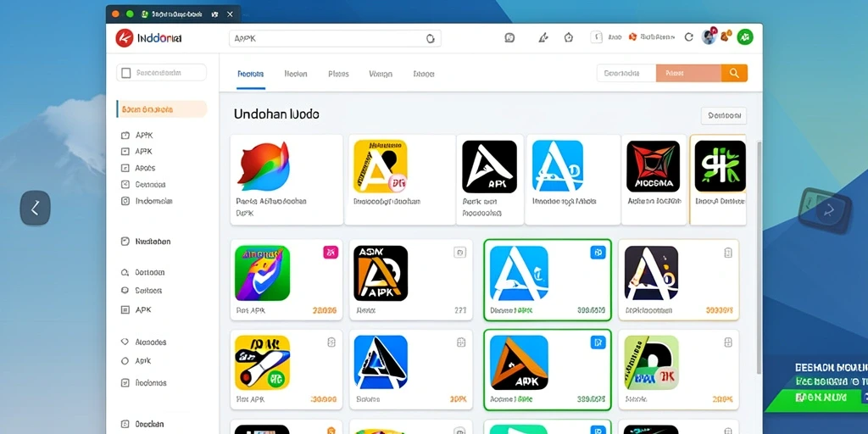Click the outlined button at the heading's right
The height and width of the screenshot is (434, 868).
pos(724,115)
